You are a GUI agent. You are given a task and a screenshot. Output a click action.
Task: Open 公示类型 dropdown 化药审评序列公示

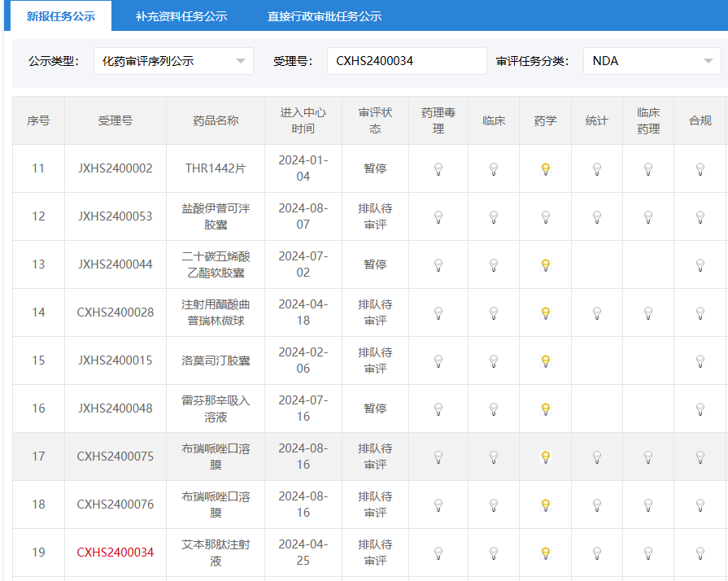click(x=173, y=61)
